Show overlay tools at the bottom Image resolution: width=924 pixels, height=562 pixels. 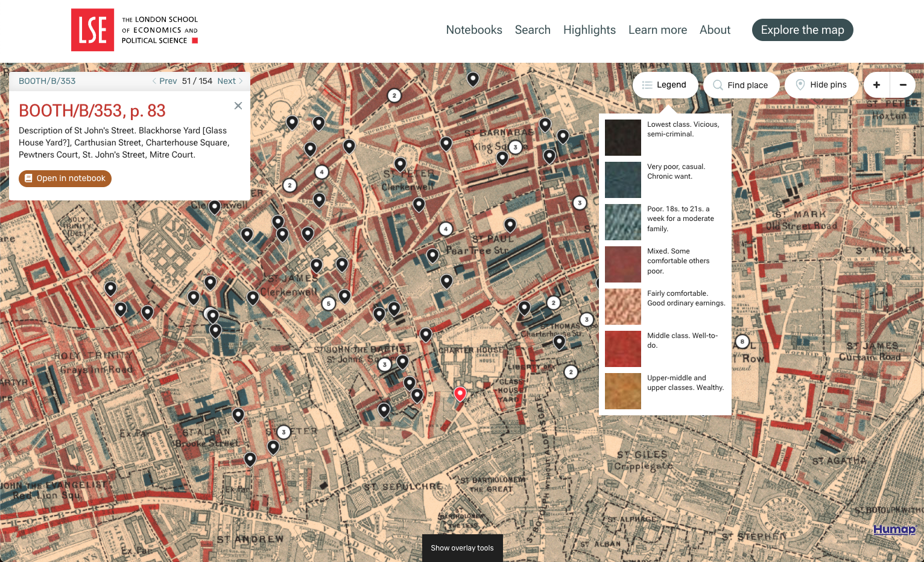462,548
